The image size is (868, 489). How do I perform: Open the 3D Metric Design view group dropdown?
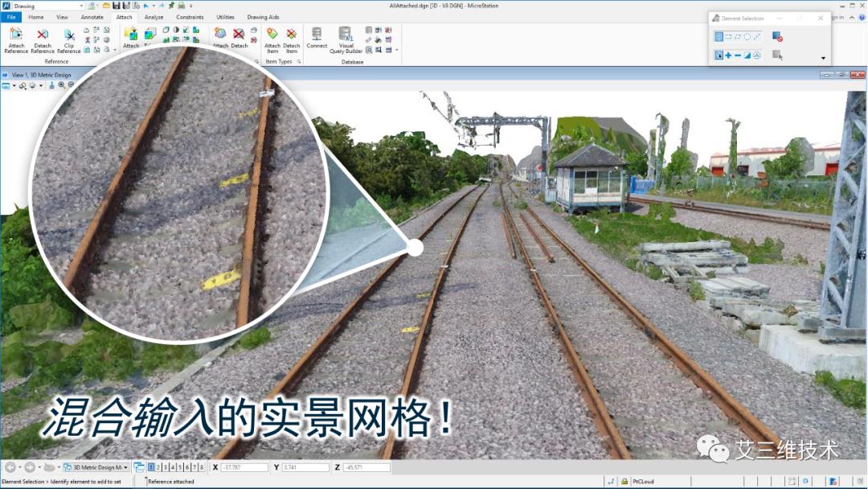(x=125, y=466)
